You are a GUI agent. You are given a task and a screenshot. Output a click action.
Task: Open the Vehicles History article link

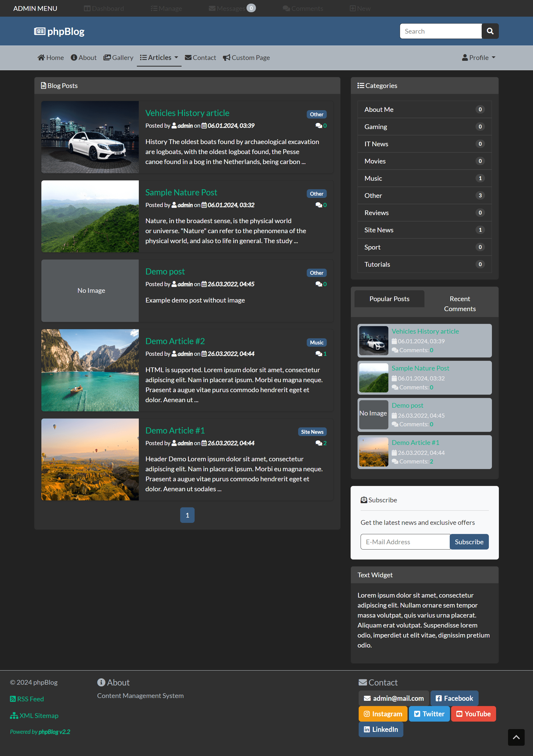coord(187,113)
